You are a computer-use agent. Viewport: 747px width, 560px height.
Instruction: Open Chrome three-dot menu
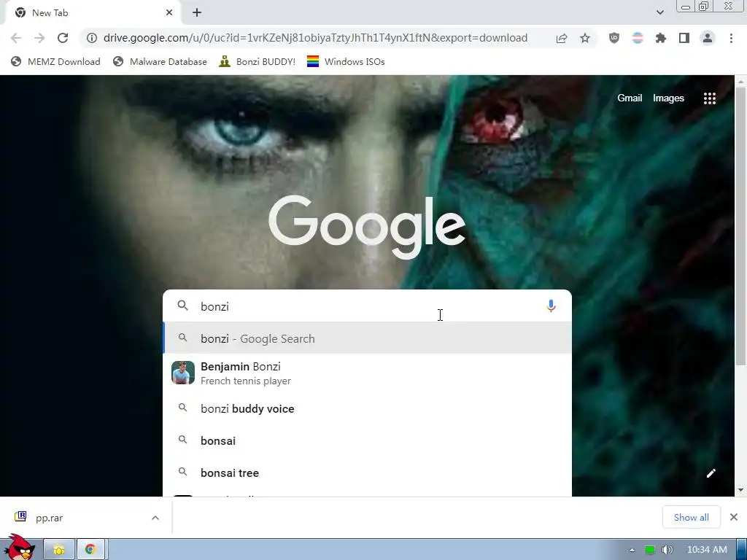[731, 38]
